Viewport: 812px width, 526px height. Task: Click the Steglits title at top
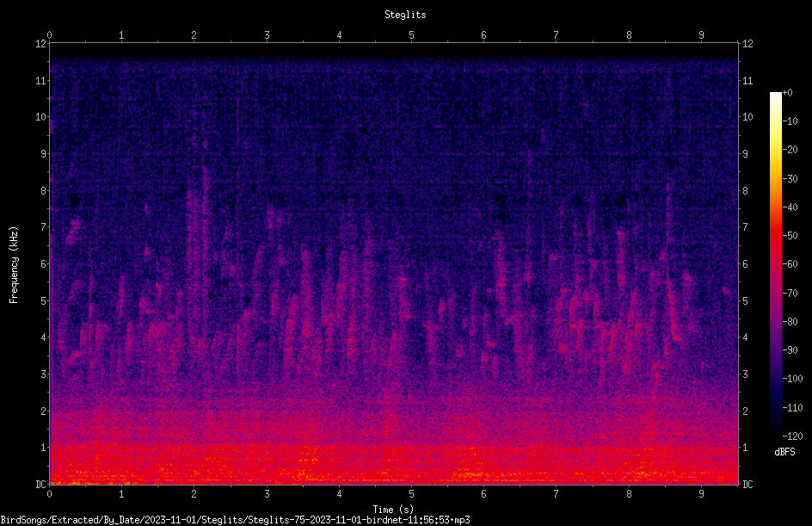(x=405, y=15)
